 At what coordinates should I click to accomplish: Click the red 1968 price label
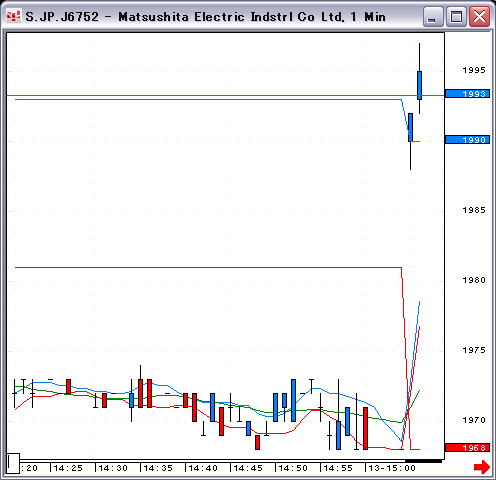click(467, 448)
